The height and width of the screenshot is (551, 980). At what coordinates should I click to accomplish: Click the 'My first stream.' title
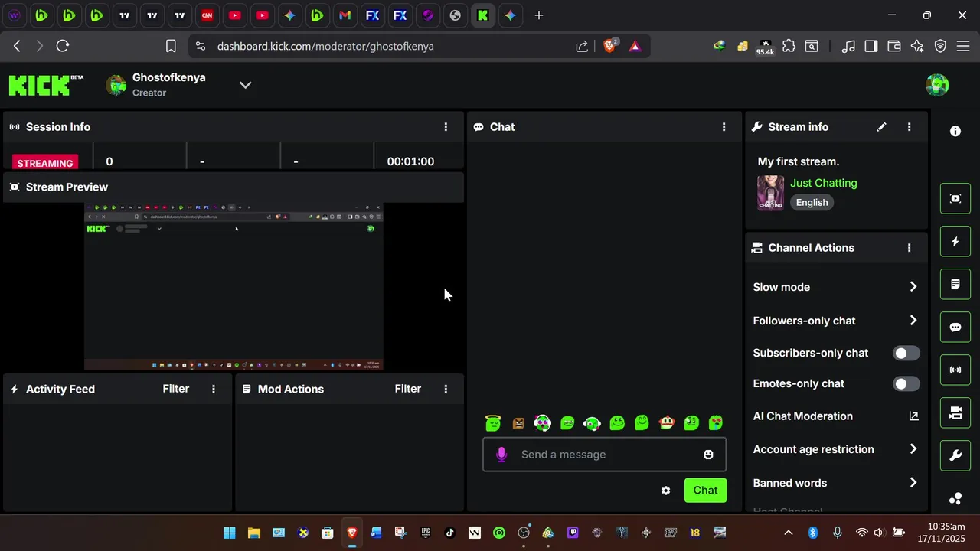pos(799,161)
